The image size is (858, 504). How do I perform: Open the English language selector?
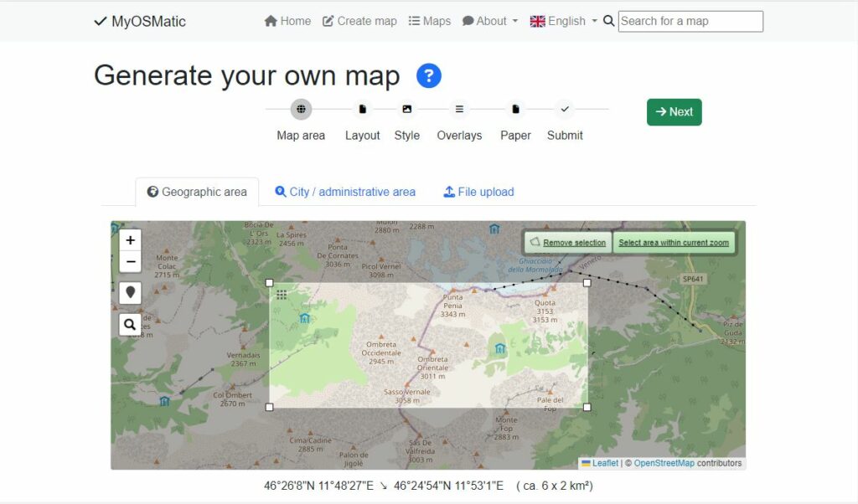click(x=562, y=21)
